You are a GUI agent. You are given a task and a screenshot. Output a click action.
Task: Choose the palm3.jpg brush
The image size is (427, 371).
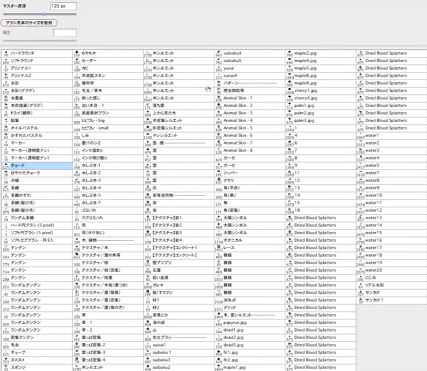click(321, 120)
